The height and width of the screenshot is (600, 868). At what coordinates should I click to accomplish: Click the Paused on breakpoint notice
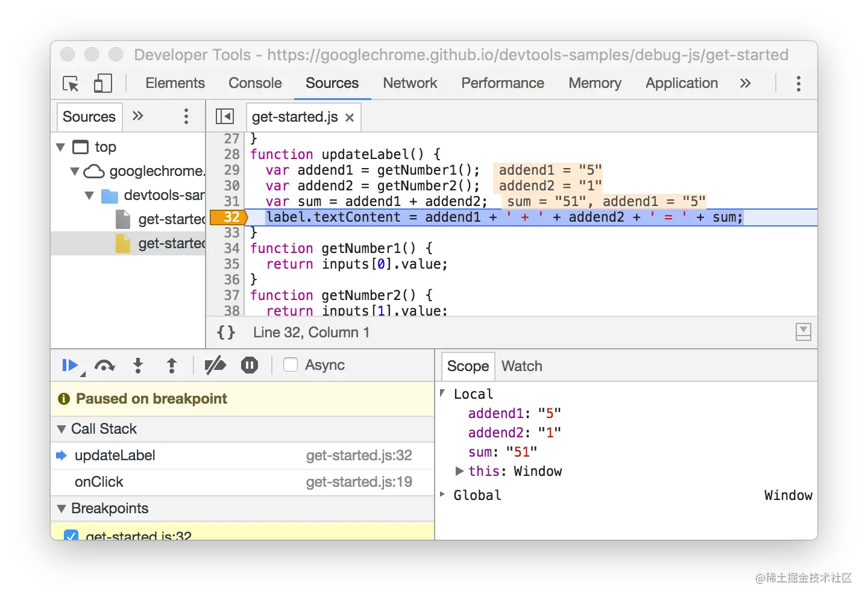point(242,399)
